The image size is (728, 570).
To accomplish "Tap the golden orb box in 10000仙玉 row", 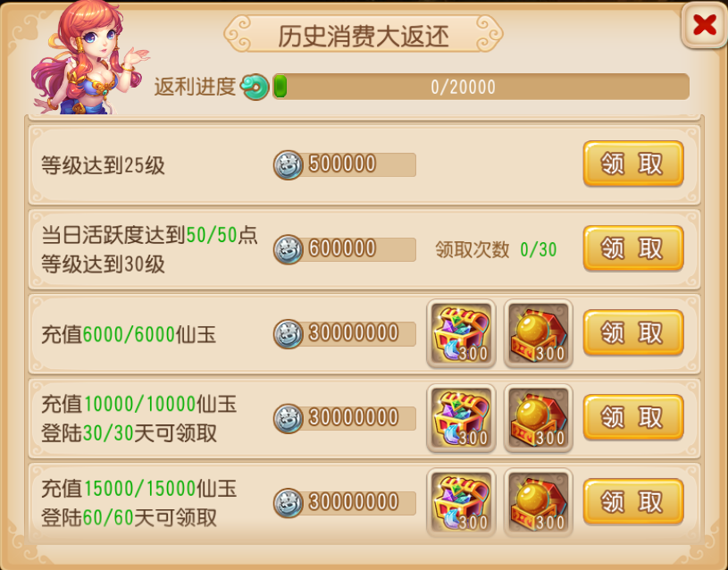I will [x=538, y=417].
